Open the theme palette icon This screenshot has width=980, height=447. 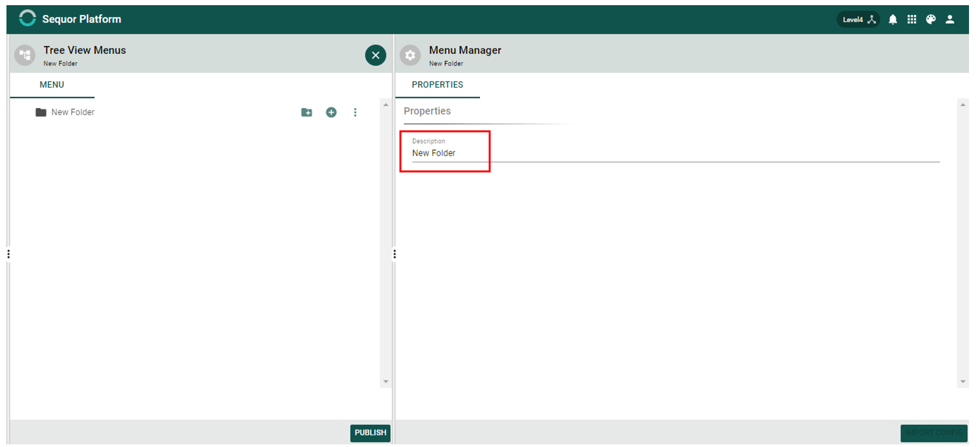931,19
